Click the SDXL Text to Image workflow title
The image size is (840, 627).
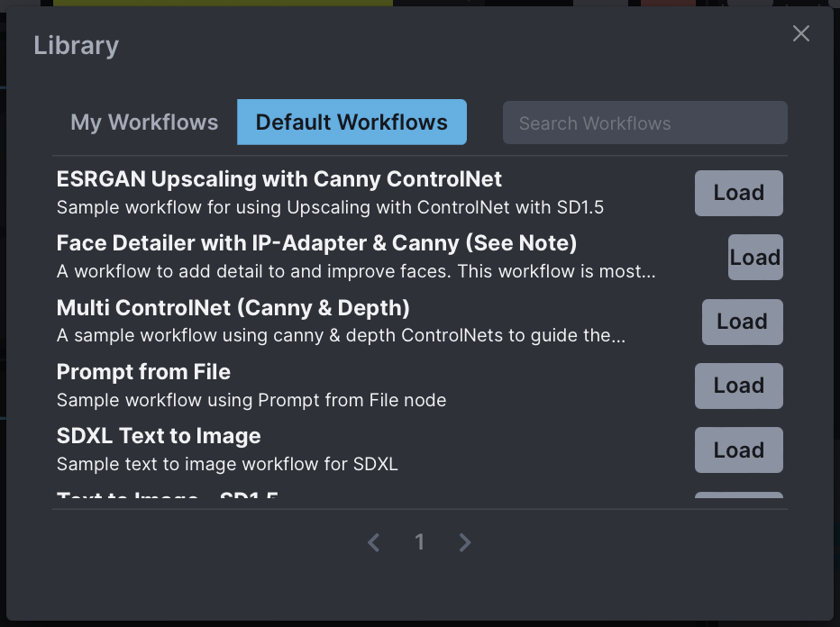point(158,435)
